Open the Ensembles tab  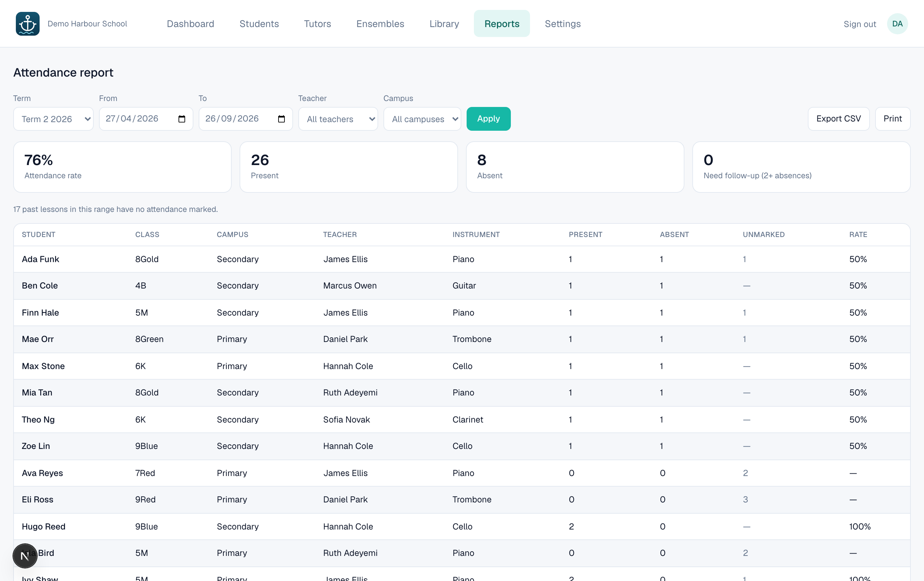point(380,24)
